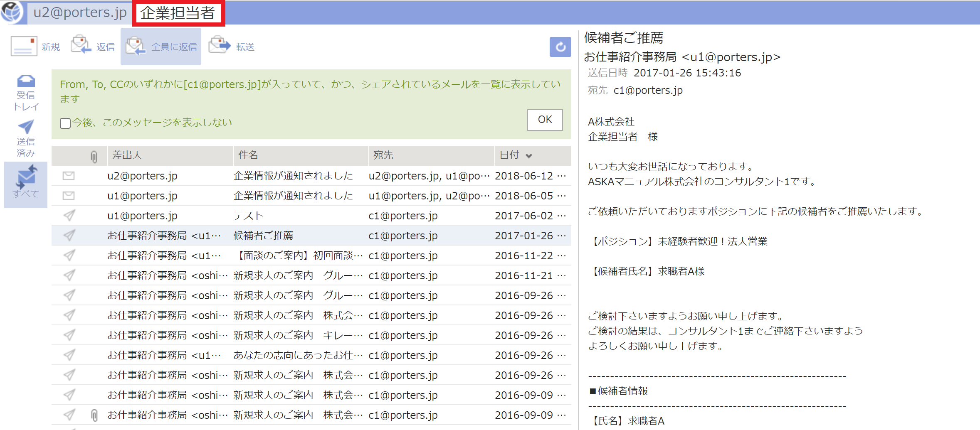The image size is (980, 430).
Task: Click the envelope icon beside the 2018-06-12 mail
Action: [68, 175]
